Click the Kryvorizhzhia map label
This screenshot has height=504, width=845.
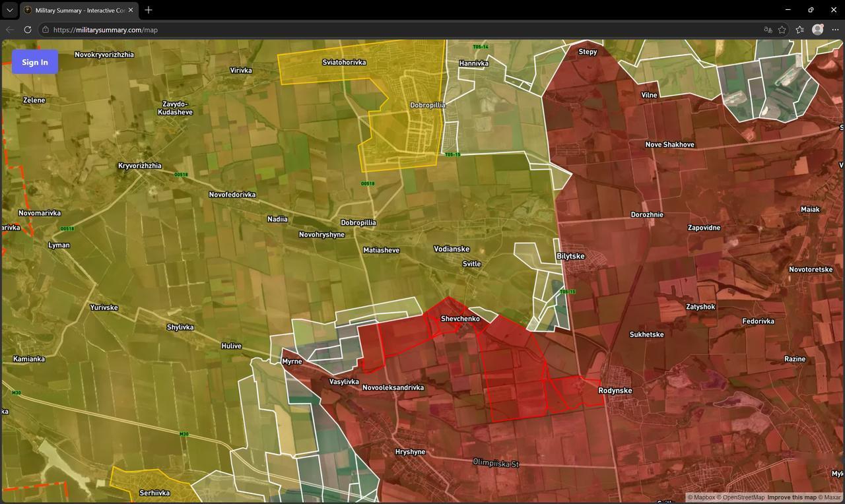coord(139,166)
